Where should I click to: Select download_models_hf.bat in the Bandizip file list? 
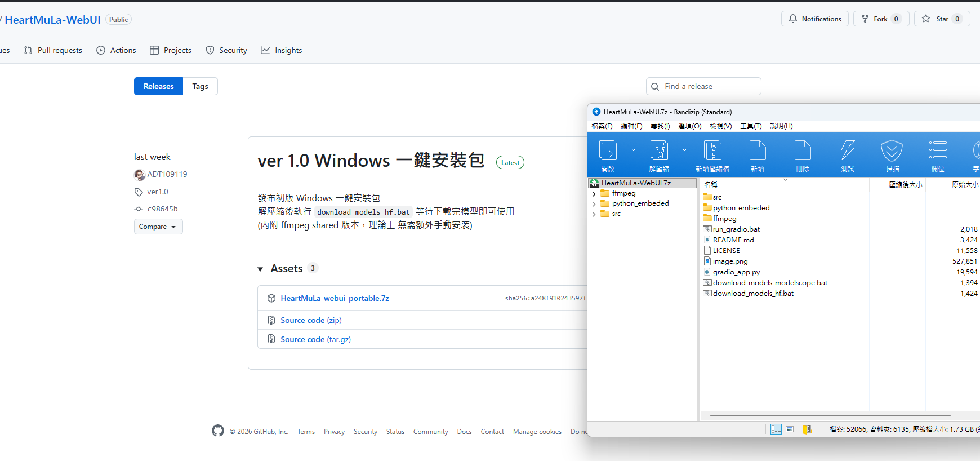coord(753,293)
